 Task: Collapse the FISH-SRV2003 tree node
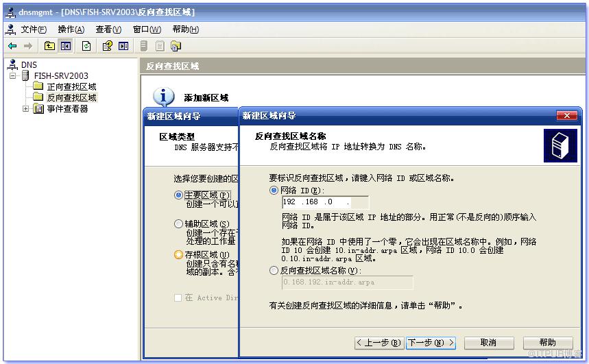pos(13,76)
